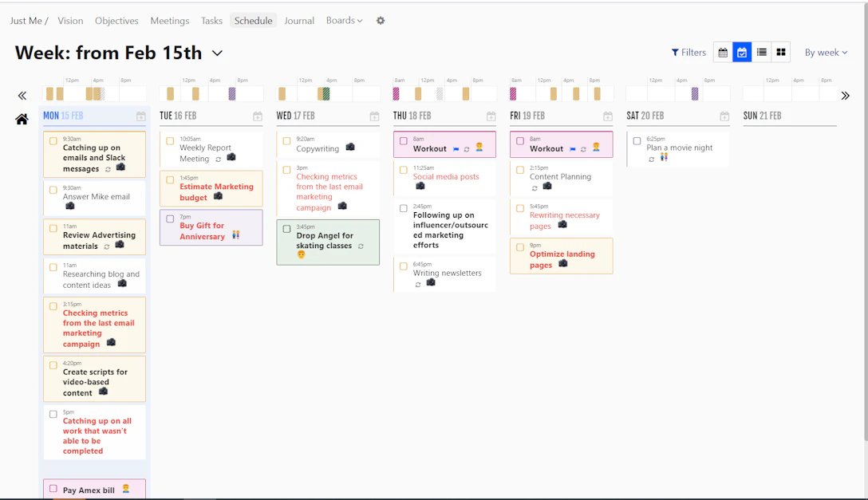
Task: Go to the Meetings tab
Action: tap(170, 21)
